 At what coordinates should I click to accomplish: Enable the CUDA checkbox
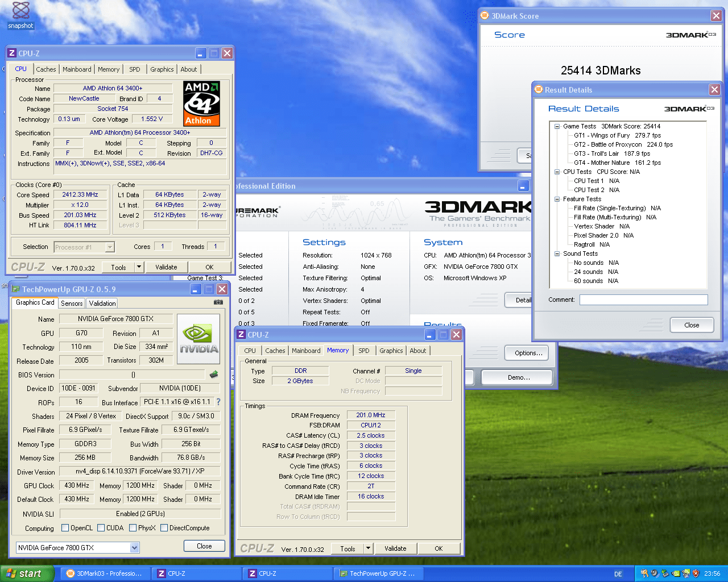click(x=101, y=528)
